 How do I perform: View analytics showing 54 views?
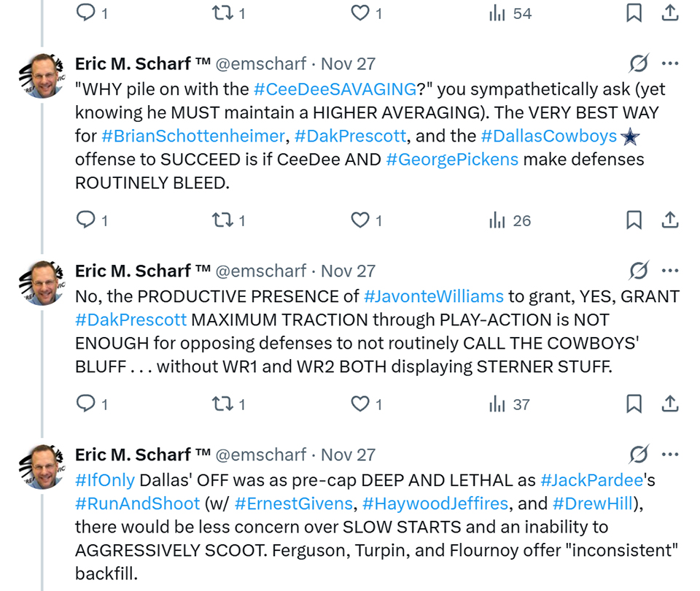(x=510, y=13)
